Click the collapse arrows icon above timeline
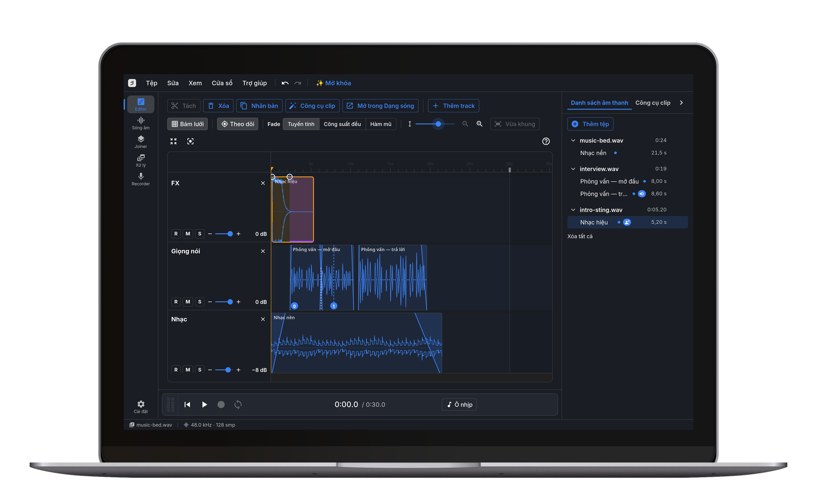Screen dimensions: 817x504 pyautogui.click(x=174, y=141)
